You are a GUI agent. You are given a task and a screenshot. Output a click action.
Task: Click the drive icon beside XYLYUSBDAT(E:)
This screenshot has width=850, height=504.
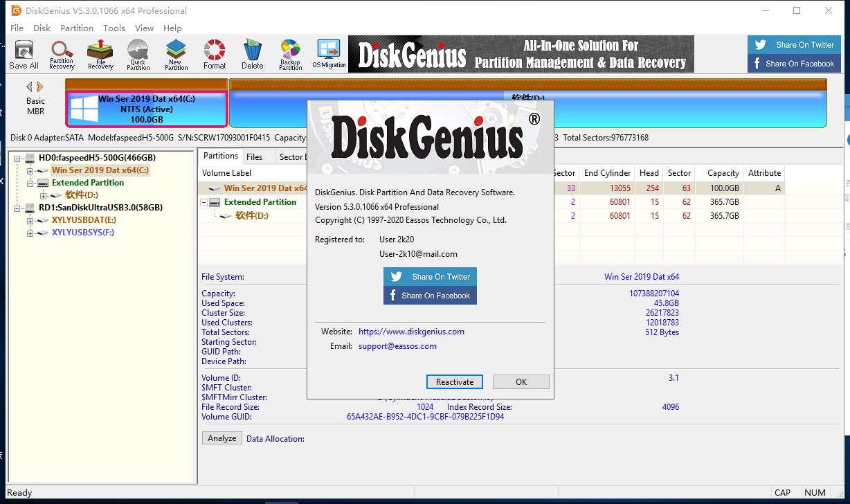(42, 220)
